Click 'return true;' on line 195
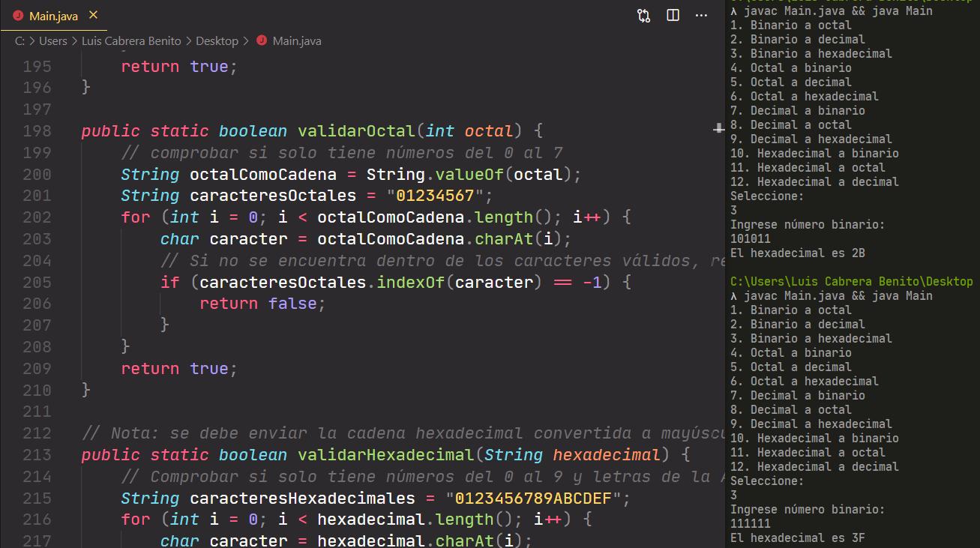980x548 pixels. tap(179, 67)
